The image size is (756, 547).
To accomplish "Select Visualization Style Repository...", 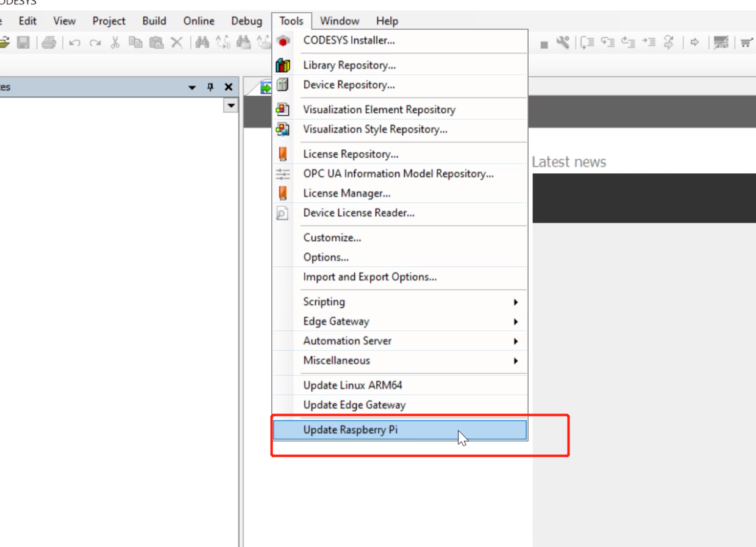I will pyautogui.click(x=400, y=129).
